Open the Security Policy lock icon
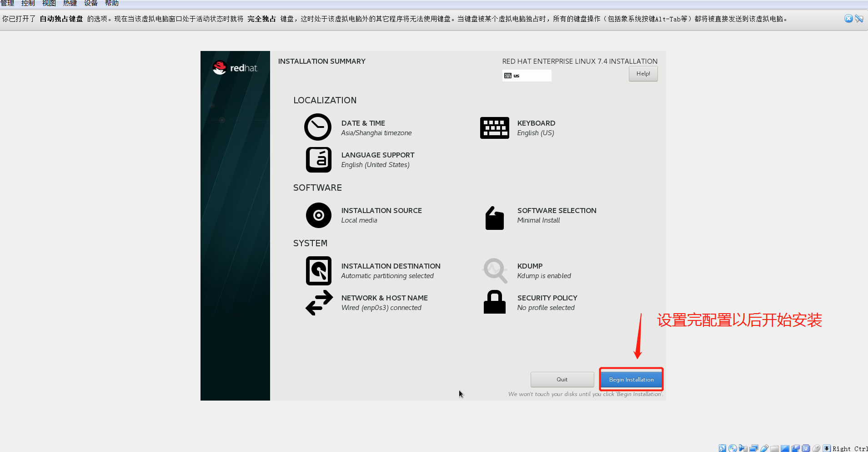868x452 pixels. (x=495, y=302)
